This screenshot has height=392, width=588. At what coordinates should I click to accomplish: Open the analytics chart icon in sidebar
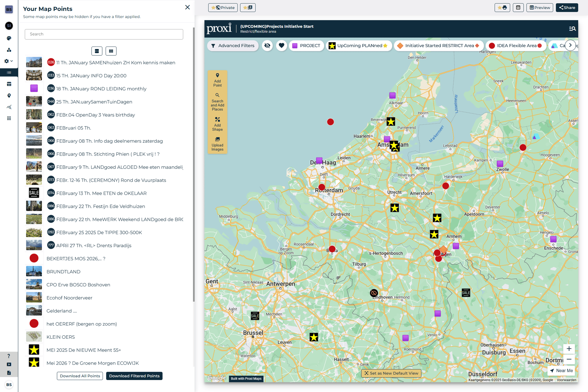tap(9, 107)
